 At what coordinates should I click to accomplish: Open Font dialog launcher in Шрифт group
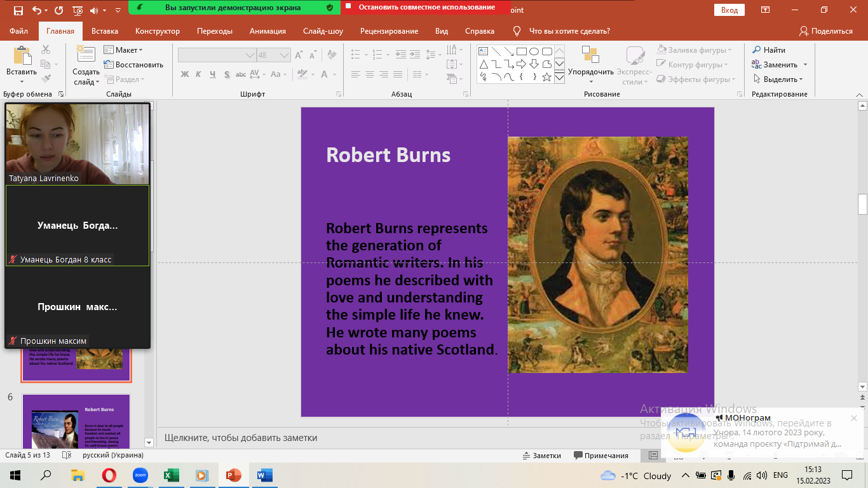340,94
